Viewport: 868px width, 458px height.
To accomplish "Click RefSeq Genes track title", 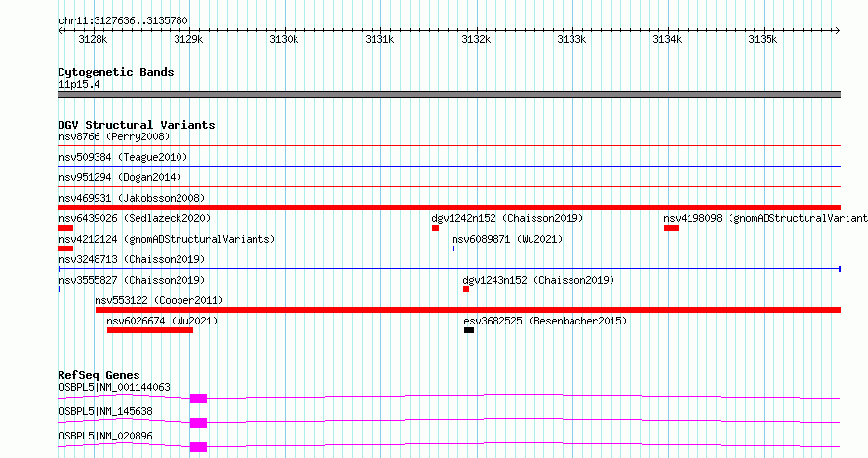I will (x=99, y=375).
